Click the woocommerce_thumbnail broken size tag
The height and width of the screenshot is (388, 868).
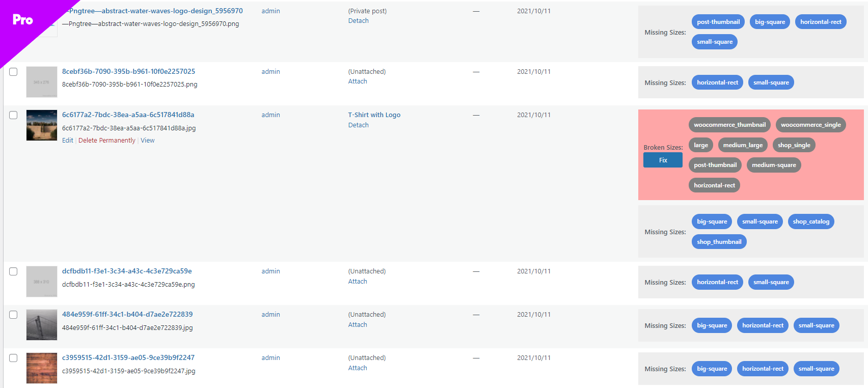pos(729,125)
